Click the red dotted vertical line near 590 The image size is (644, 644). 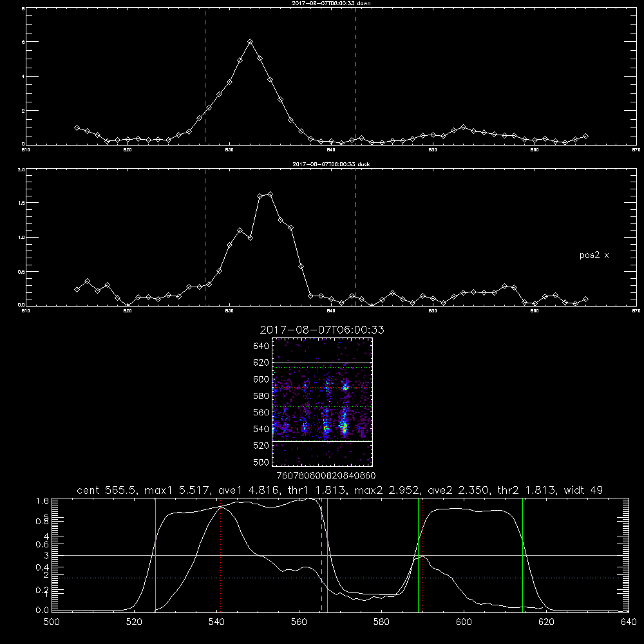pyautogui.click(x=422, y=555)
